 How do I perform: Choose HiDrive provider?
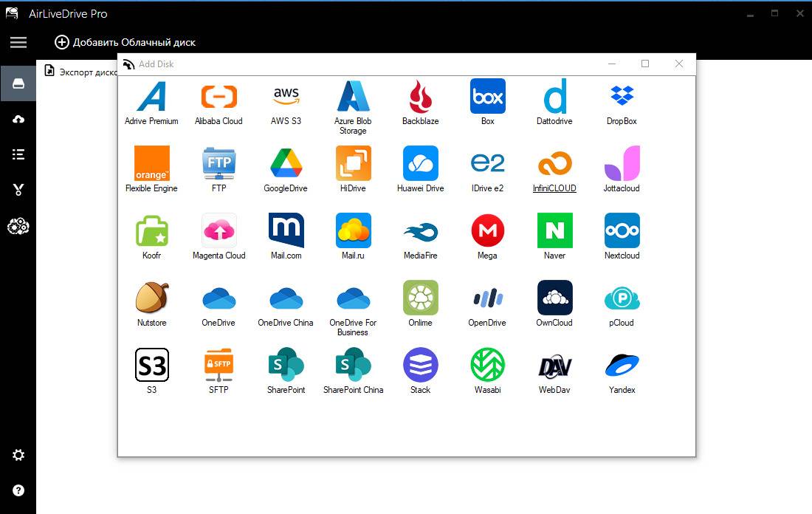click(353, 169)
